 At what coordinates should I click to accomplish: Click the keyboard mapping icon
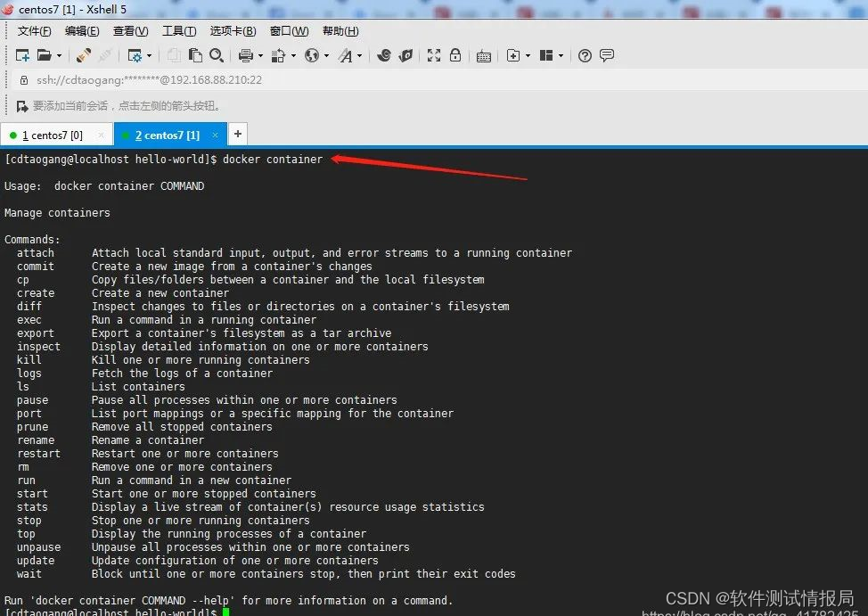[x=483, y=56]
